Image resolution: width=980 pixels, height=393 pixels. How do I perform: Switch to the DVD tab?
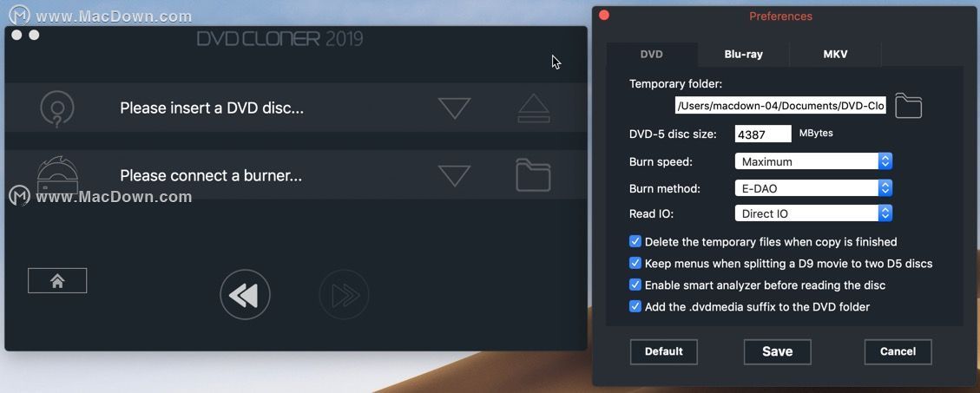652,55
